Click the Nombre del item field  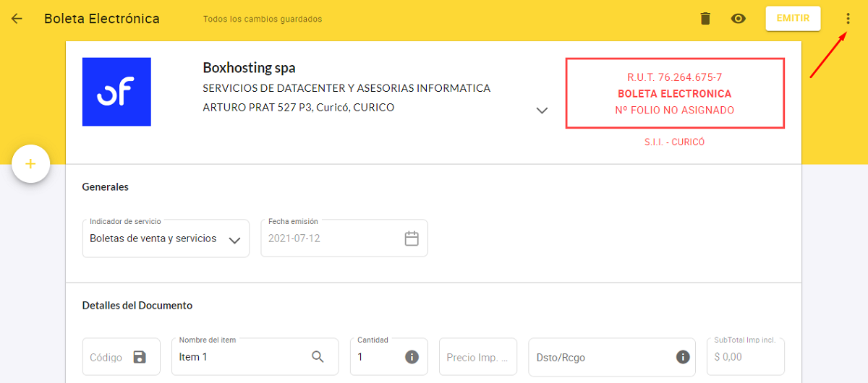pos(255,357)
